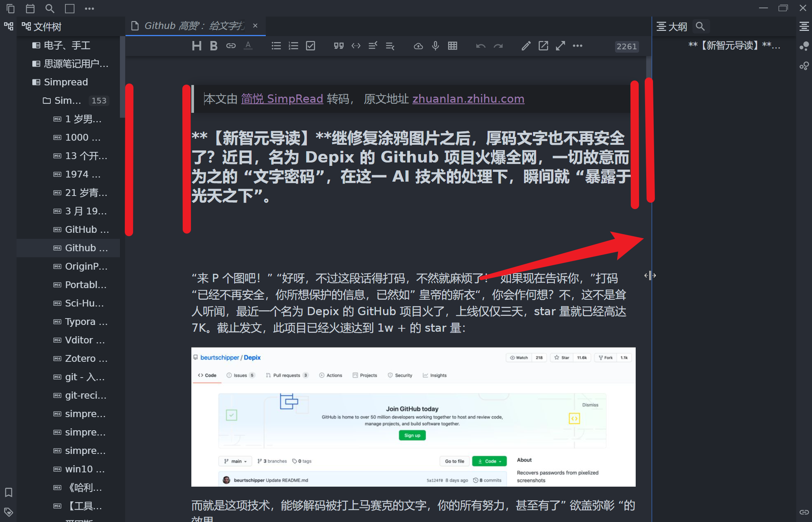Viewport: 812px width, 522px height.
Task: Toggle bold formatting in the editor toolbar
Action: (214, 46)
